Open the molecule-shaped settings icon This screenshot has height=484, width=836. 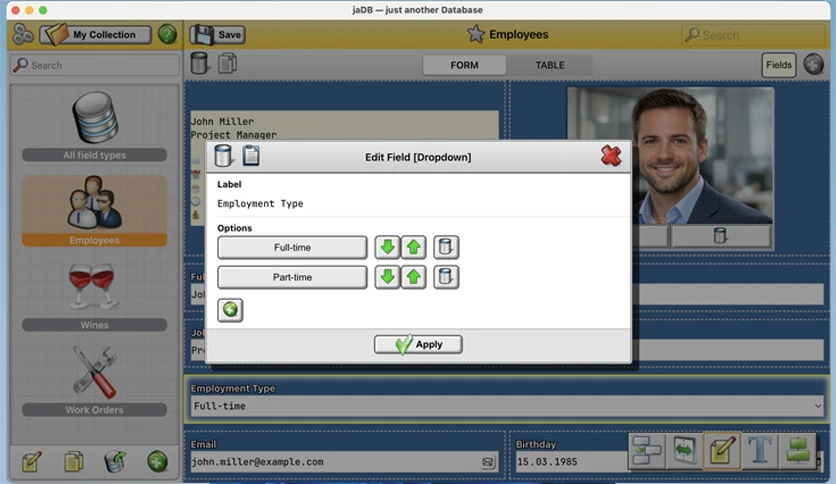point(23,35)
